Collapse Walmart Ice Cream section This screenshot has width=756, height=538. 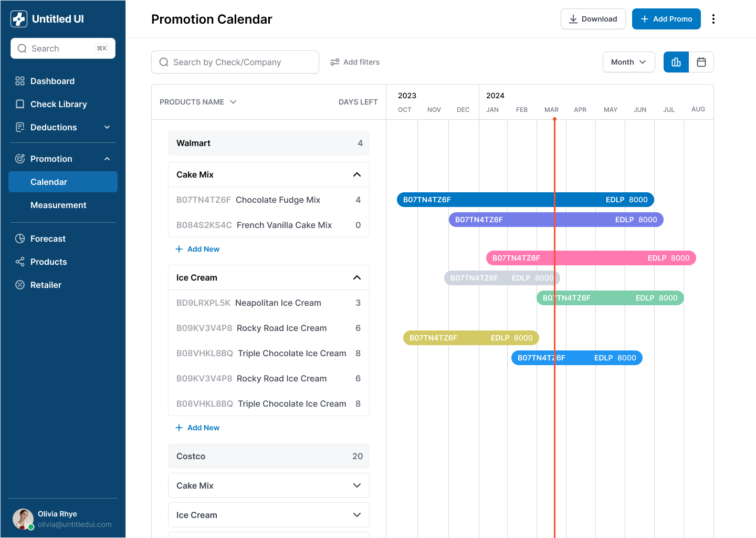coord(357,277)
